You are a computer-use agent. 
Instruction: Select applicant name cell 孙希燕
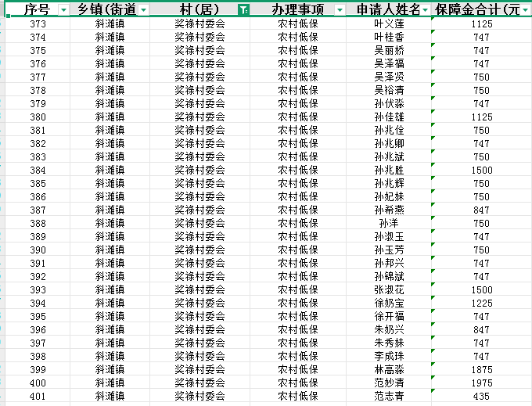click(389, 210)
